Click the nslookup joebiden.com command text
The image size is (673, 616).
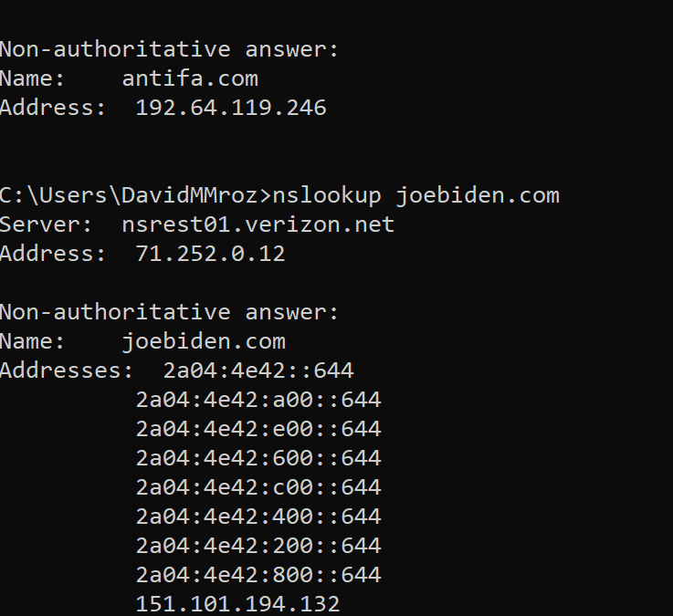(x=415, y=196)
